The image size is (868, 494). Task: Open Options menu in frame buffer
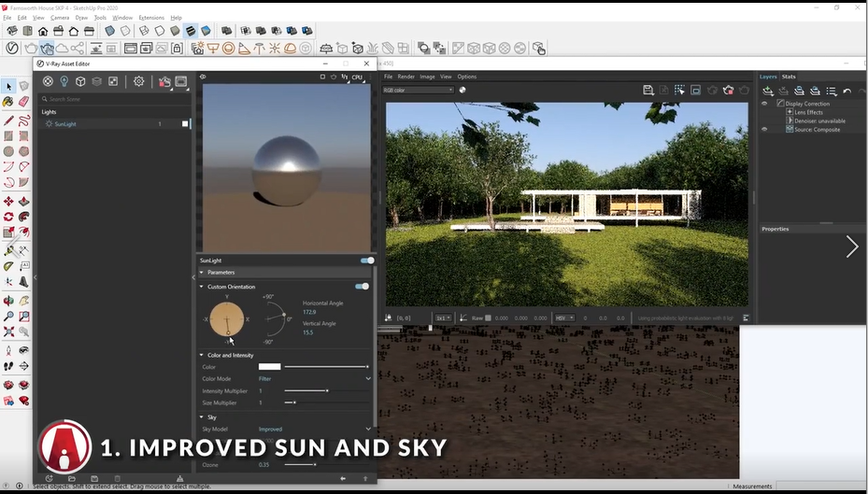[466, 77]
